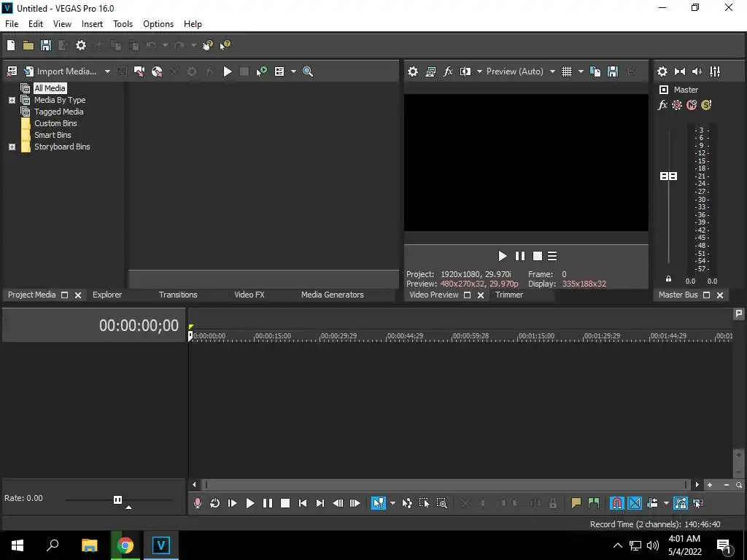The width and height of the screenshot is (747, 560).
Task: Open File Explorer from taskbar
Action: tap(89, 545)
